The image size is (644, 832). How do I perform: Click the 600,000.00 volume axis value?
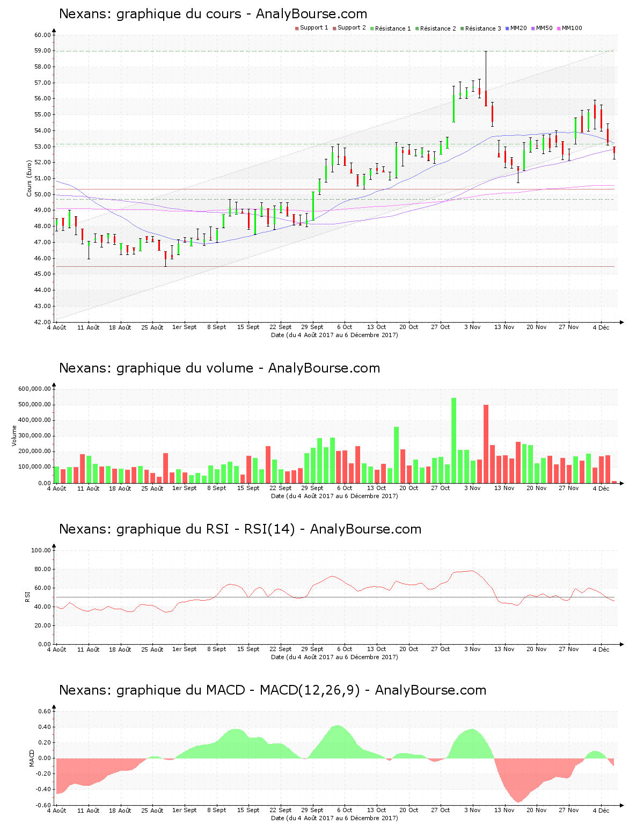tap(34, 389)
